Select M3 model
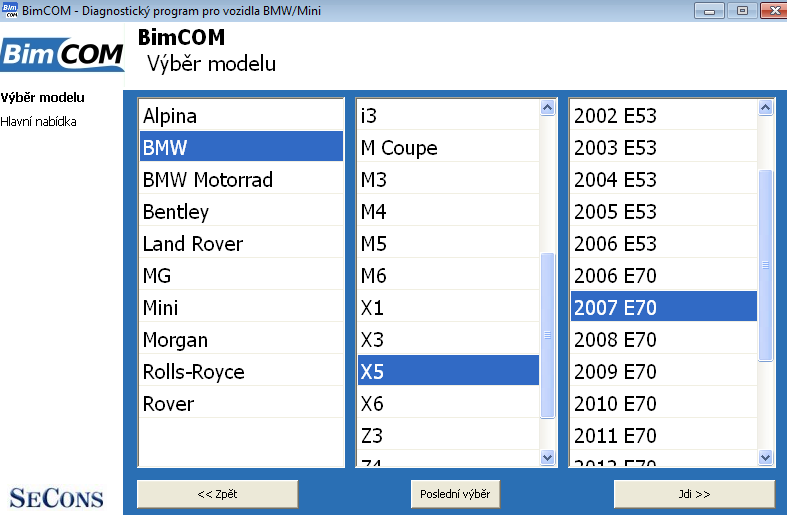This screenshot has height=515, width=787. (448, 179)
